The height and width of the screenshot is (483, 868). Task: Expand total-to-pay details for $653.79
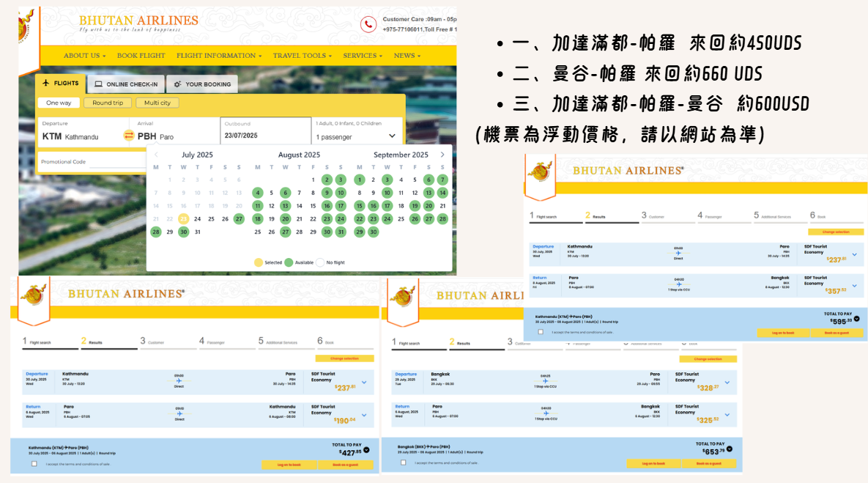(730, 449)
